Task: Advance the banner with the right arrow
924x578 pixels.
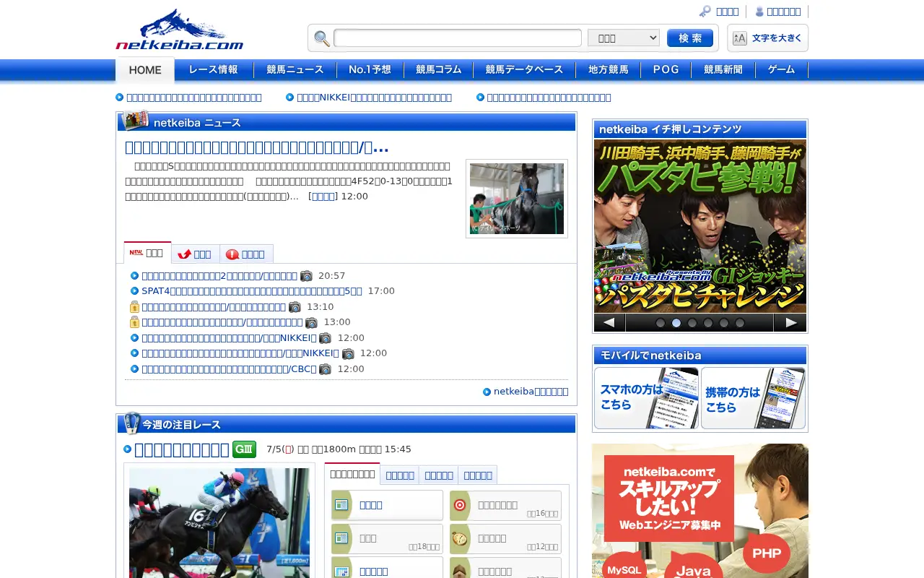Action: [x=790, y=323]
